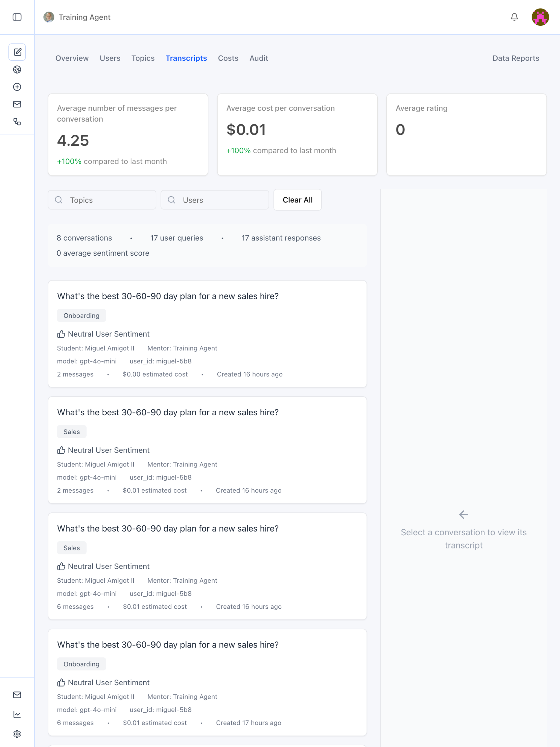The width and height of the screenshot is (560, 747).
Task: Focus the Users search field
Action: 215,200
